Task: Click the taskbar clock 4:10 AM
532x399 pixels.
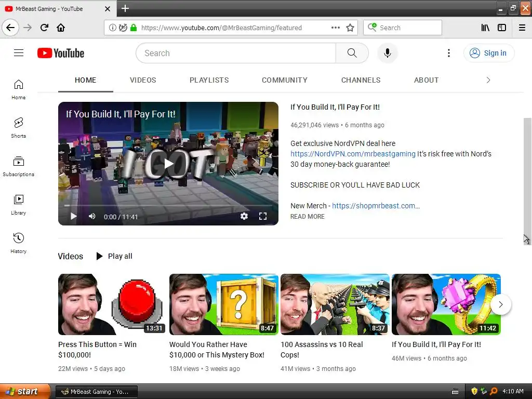Action: [513, 392]
